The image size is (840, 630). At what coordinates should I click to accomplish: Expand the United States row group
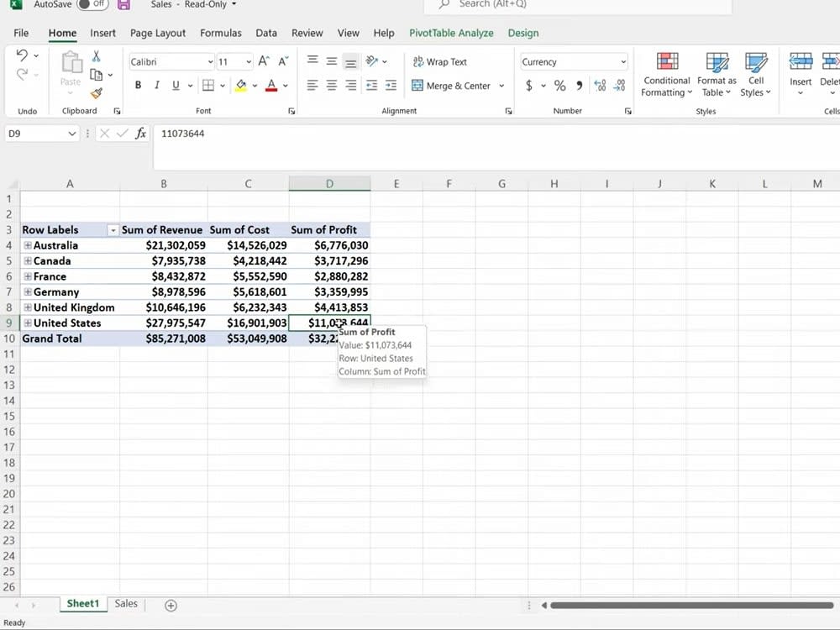point(28,323)
